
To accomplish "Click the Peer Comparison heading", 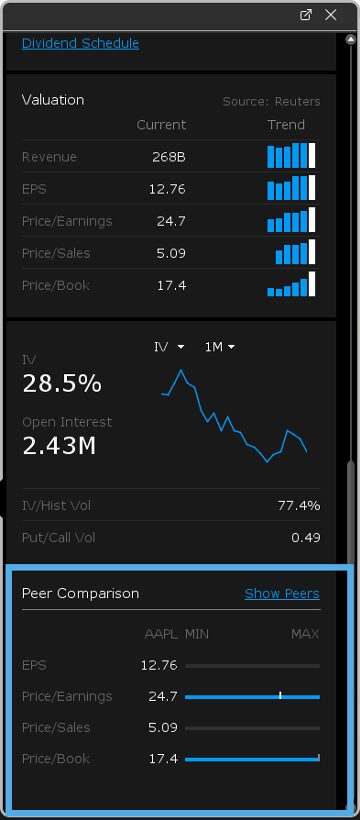I will pos(81,594).
